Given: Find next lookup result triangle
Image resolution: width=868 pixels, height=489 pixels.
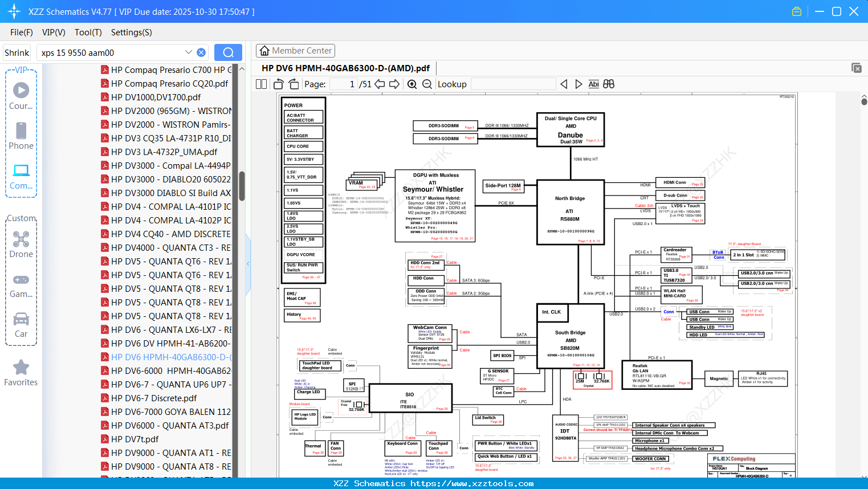Looking at the screenshot, I should (578, 84).
